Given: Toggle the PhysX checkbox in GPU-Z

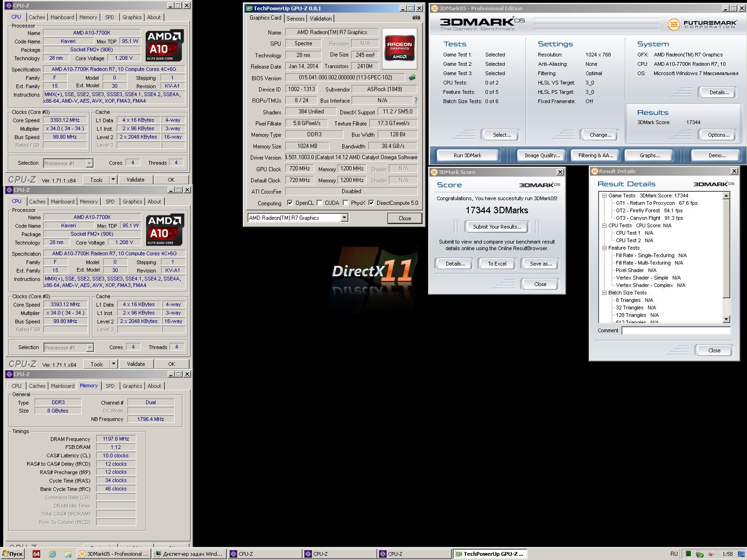Looking at the screenshot, I should point(345,203).
